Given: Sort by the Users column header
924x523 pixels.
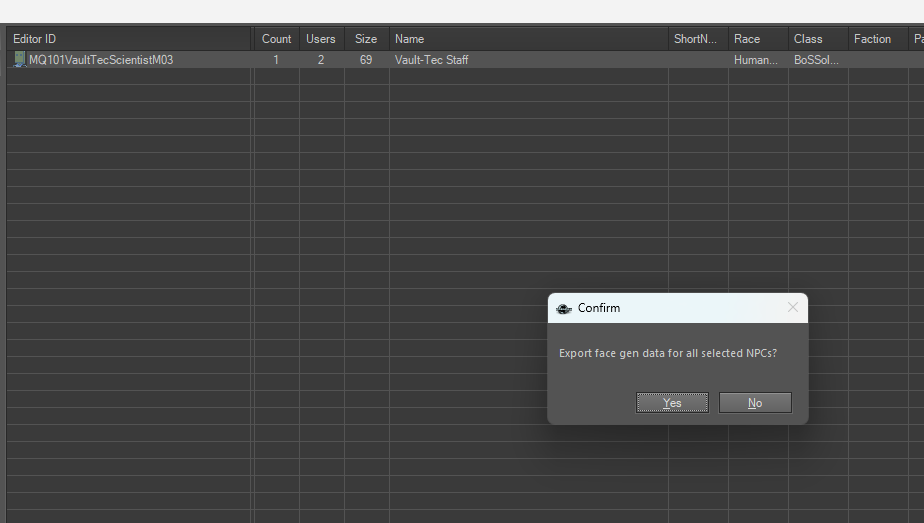Looking at the screenshot, I should (321, 39).
